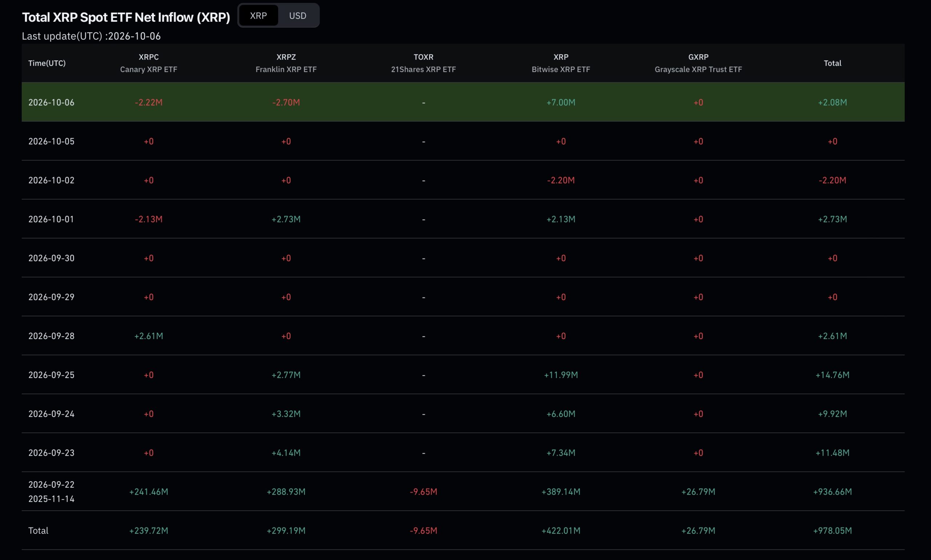The image size is (931, 560).
Task: Click the +2.13M Bitwise value on 2026-10-01
Action: point(561,219)
